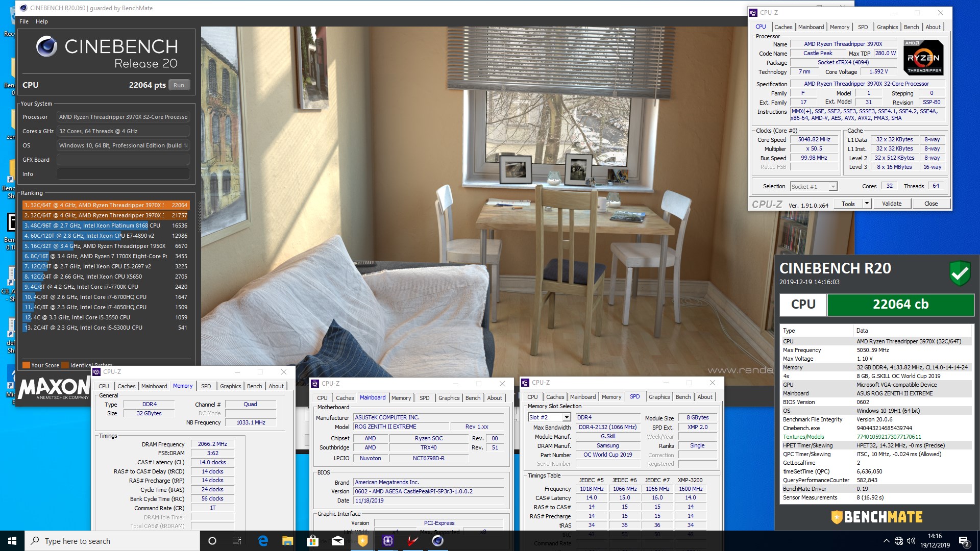Screen dimensions: 980x551
Task: Open Action Center notifications
Action: (x=964, y=541)
